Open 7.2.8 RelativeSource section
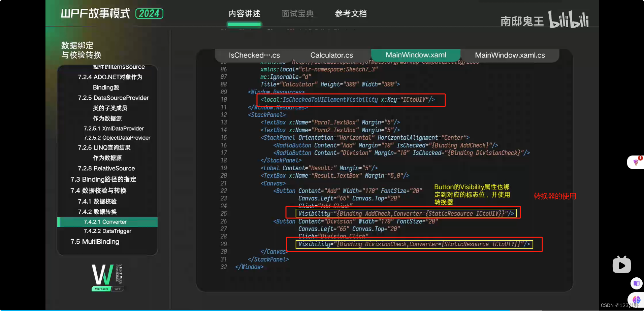This screenshot has width=644, height=311. (x=106, y=168)
